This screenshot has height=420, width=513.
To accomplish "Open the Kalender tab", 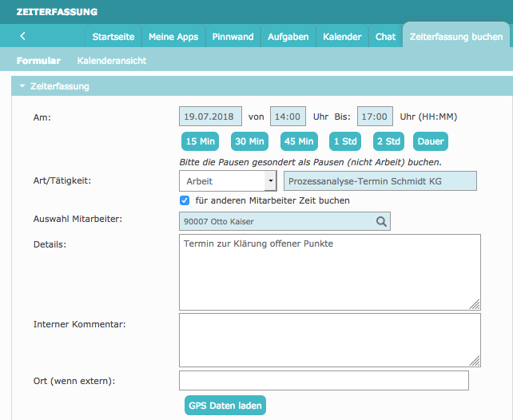I will pyautogui.click(x=342, y=37).
